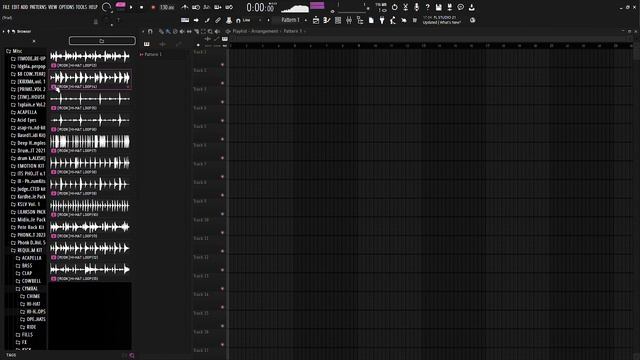
Task: Select the playlist selection rectangle tool
Action: click(x=203, y=31)
